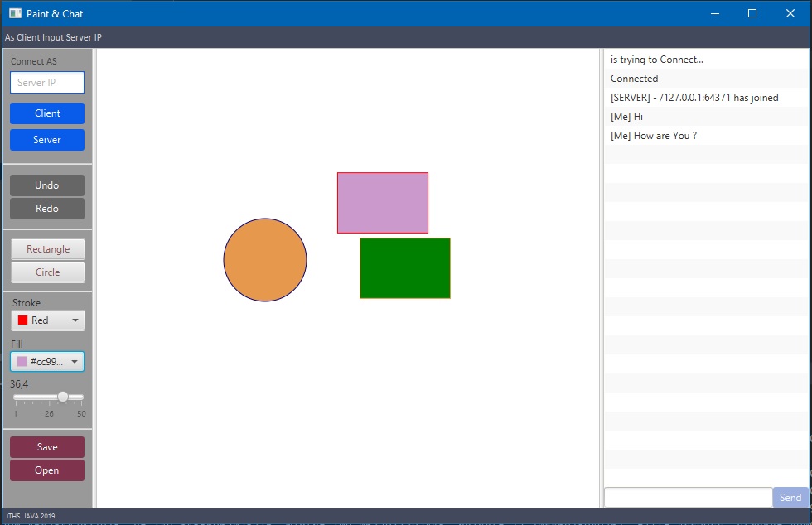Send the chat message
Screen dimensions: 812x525
790,497
